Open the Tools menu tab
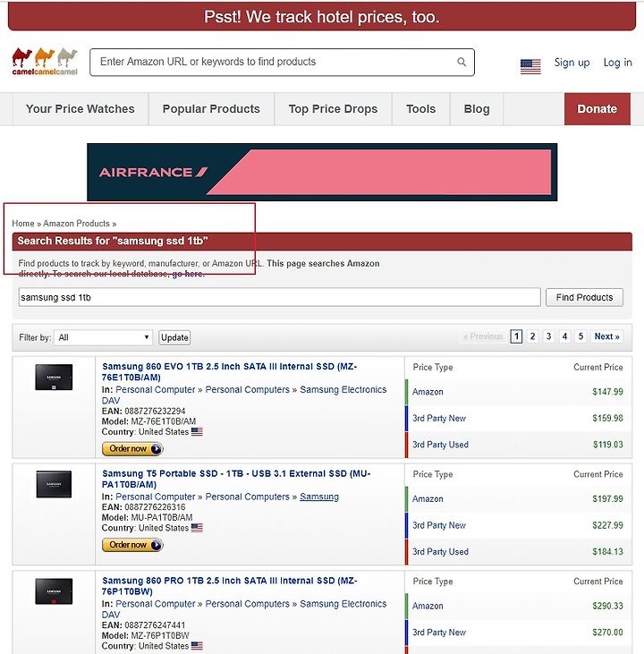The image size is (644, 654). 421,109
